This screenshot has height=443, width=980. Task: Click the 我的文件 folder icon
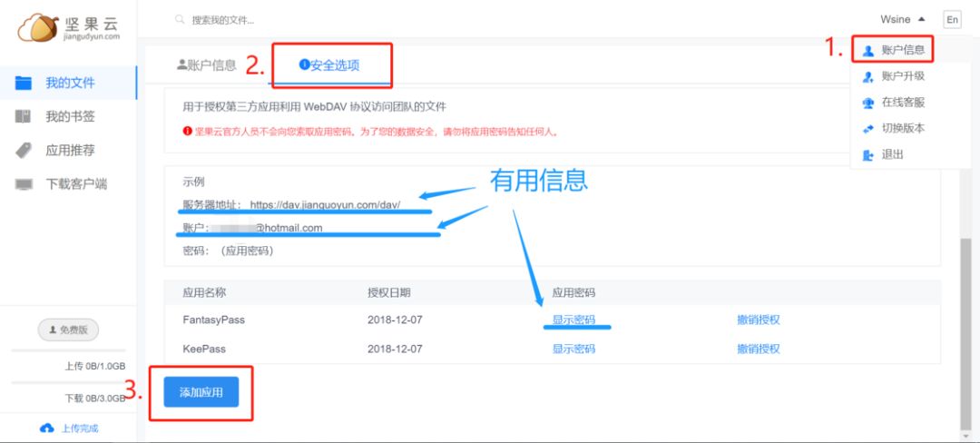click(x=23, y=84)
